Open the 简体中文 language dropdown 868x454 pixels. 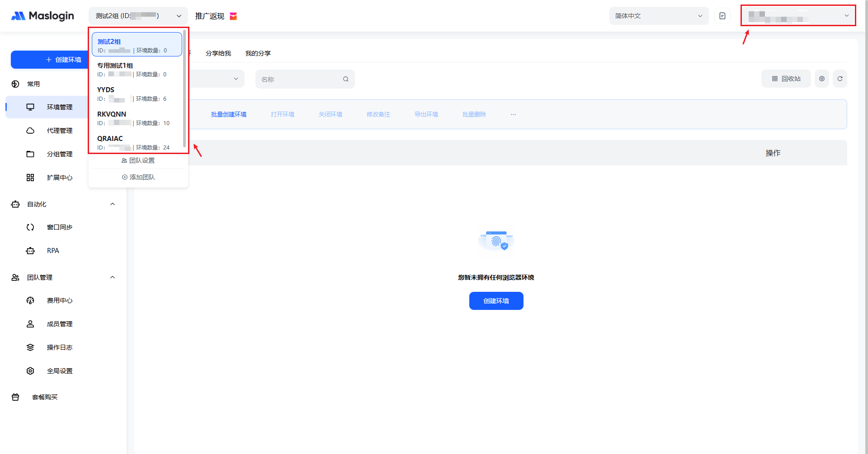tap(658, 16)
